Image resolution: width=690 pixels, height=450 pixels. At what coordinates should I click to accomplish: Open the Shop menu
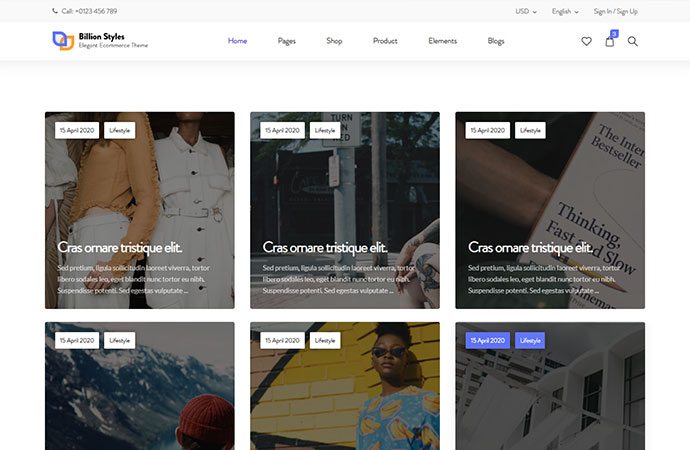point(334,41)
